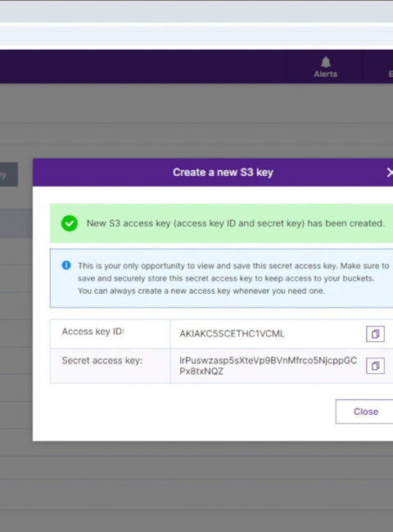This screenshot has height=532, width=393.
Task: Click the Close button
Action: [364, 412]
